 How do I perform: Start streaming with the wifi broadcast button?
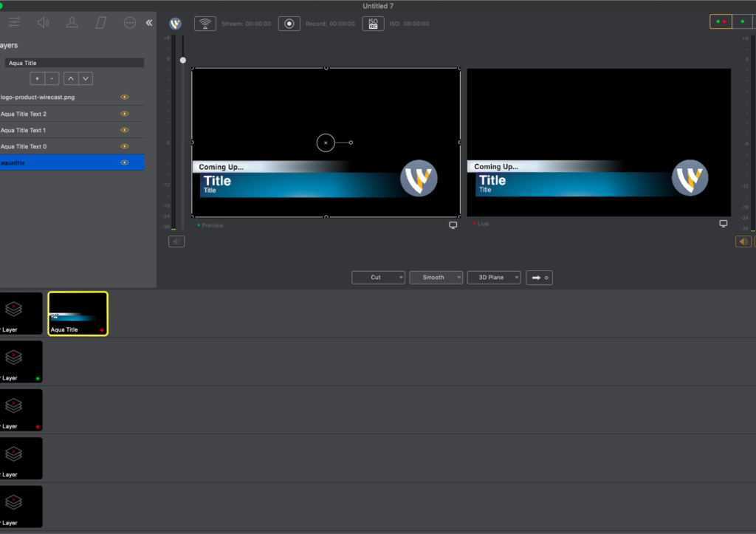point(205,24)
